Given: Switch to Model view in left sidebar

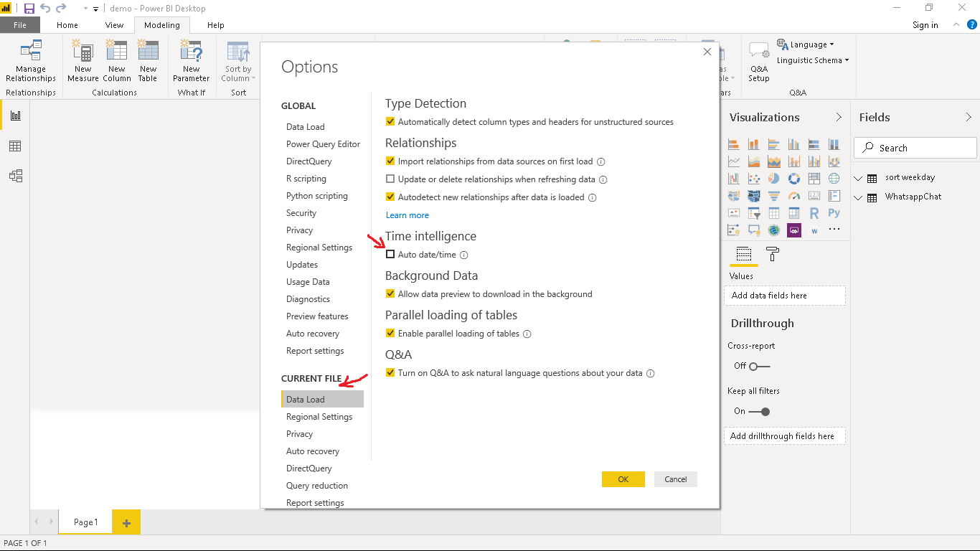Looking at the screenshot, I should click(15, 176).
